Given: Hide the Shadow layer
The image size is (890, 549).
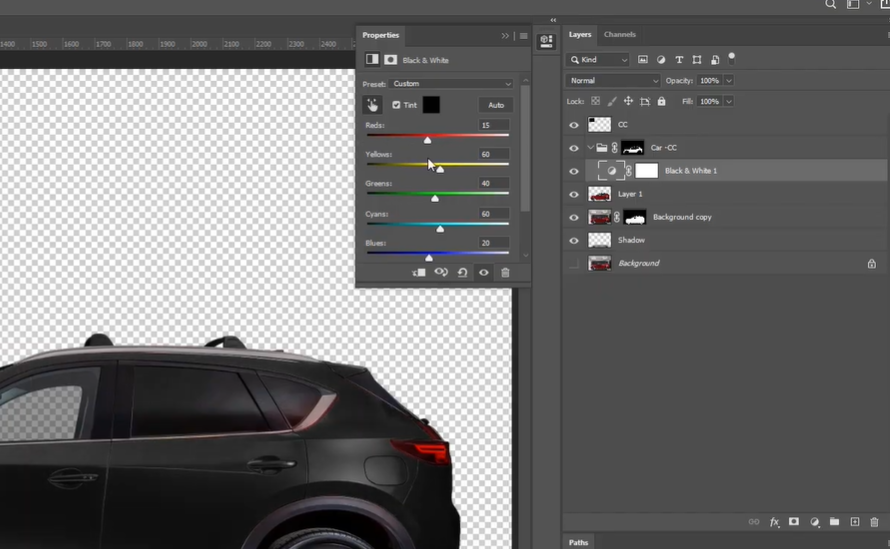Looking at the screenshot, I should pos(574,241).
